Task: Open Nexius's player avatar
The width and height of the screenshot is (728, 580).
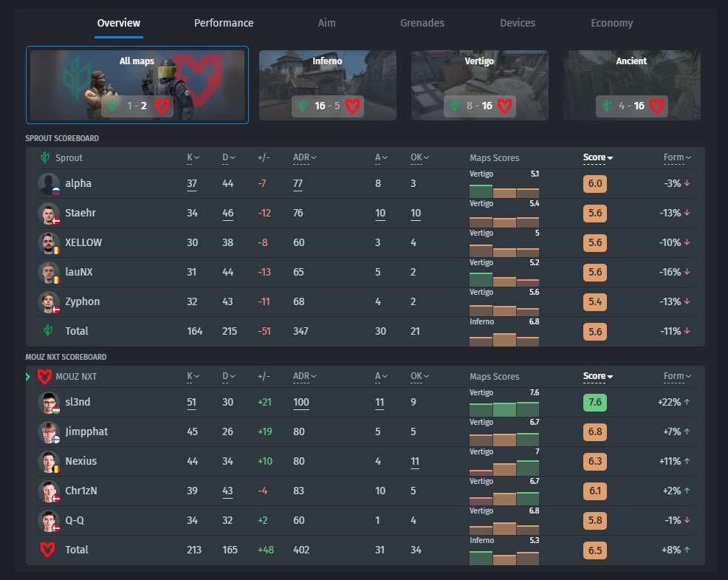Action: (x=49, y=462)
